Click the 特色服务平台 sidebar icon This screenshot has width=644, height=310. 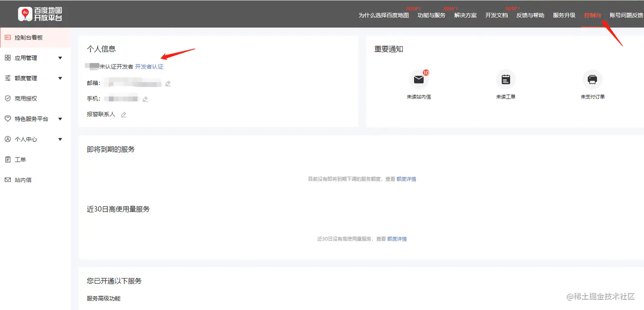(8, 119)
